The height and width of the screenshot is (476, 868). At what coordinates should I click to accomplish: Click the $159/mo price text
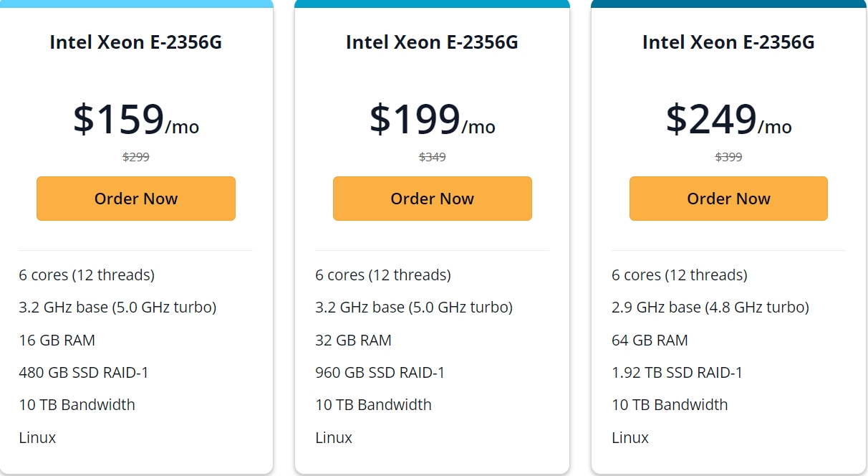tap(136, 120)
